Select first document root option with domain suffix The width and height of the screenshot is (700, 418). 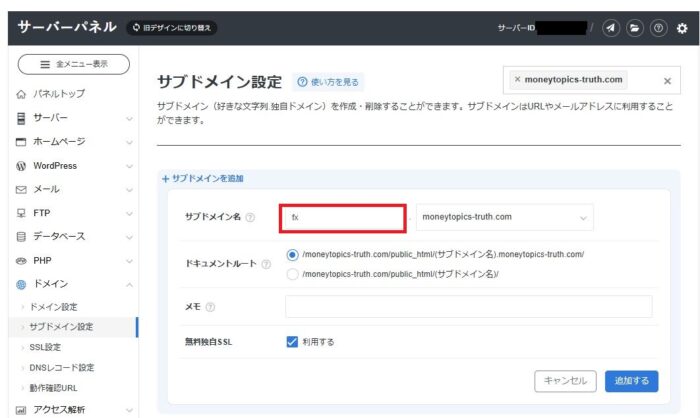tap(292, 254)
